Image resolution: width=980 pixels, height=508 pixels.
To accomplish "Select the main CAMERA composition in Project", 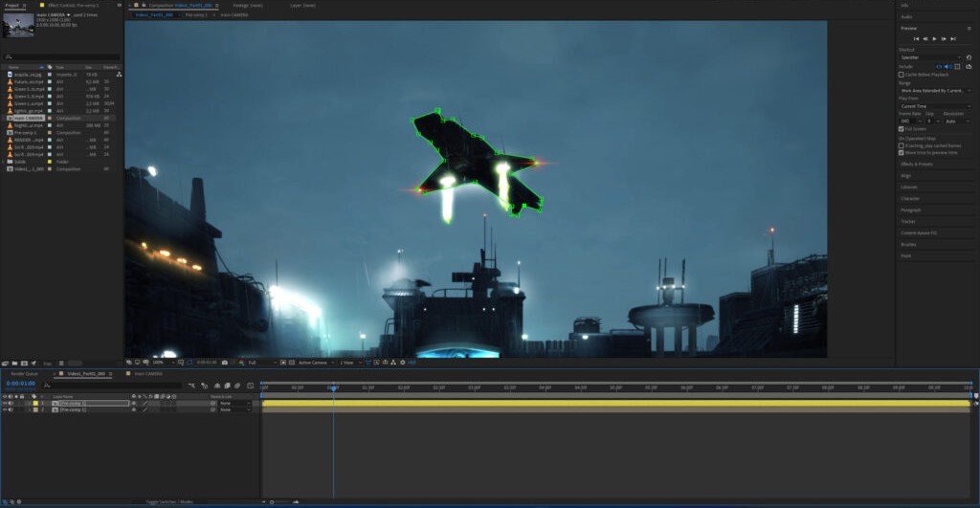I will coord(28,118).
